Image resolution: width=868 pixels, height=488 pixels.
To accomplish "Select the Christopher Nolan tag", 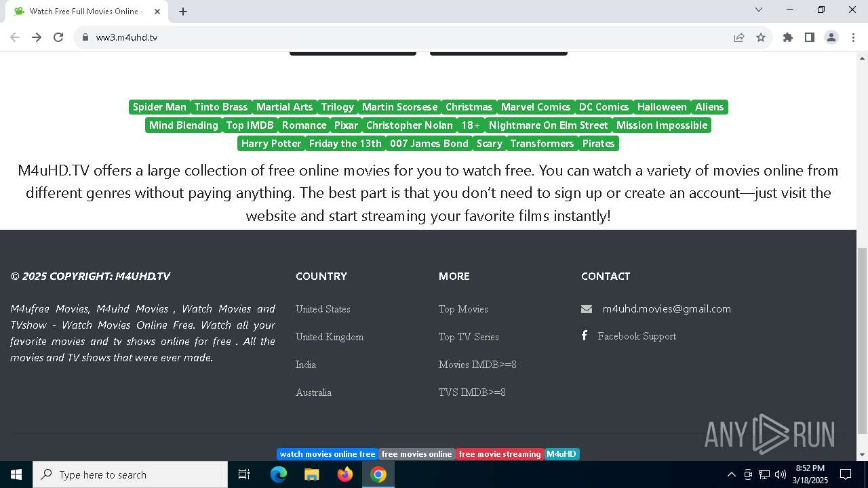I will pyautogui.click(x=410, y=125).
